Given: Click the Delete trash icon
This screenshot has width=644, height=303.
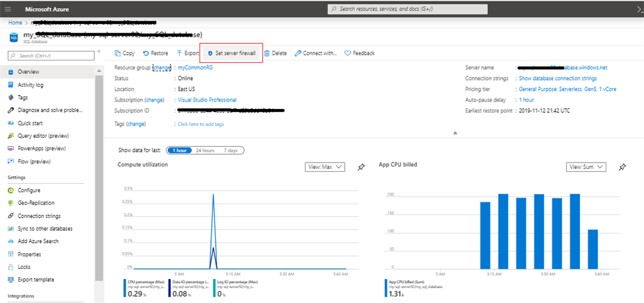Looking at the screenshot, I should point(267,53).
